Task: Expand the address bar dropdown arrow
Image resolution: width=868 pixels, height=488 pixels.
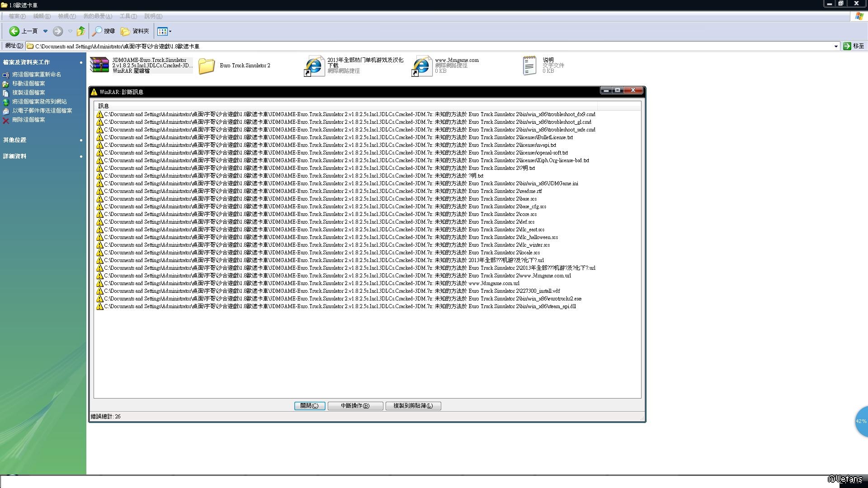Action: (x=836, y=46)
